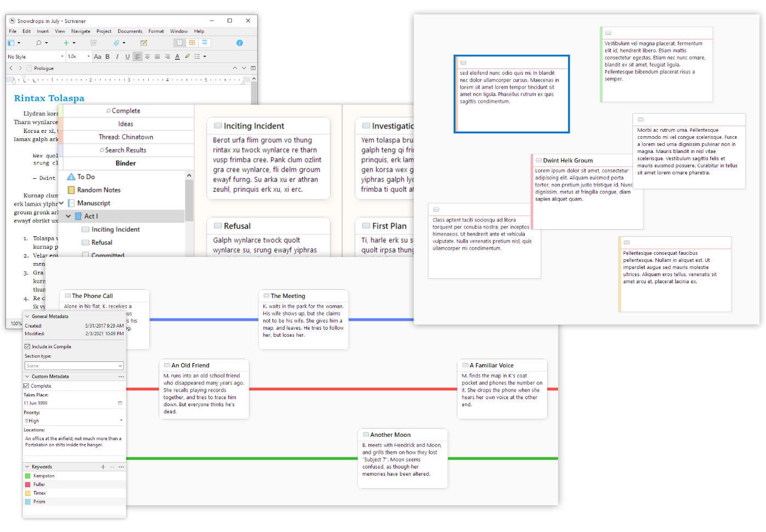Image resolution: width=766 pixels, height=532 pixels.
Task: Uncheck Include in Compile
Action: (27, 347)
